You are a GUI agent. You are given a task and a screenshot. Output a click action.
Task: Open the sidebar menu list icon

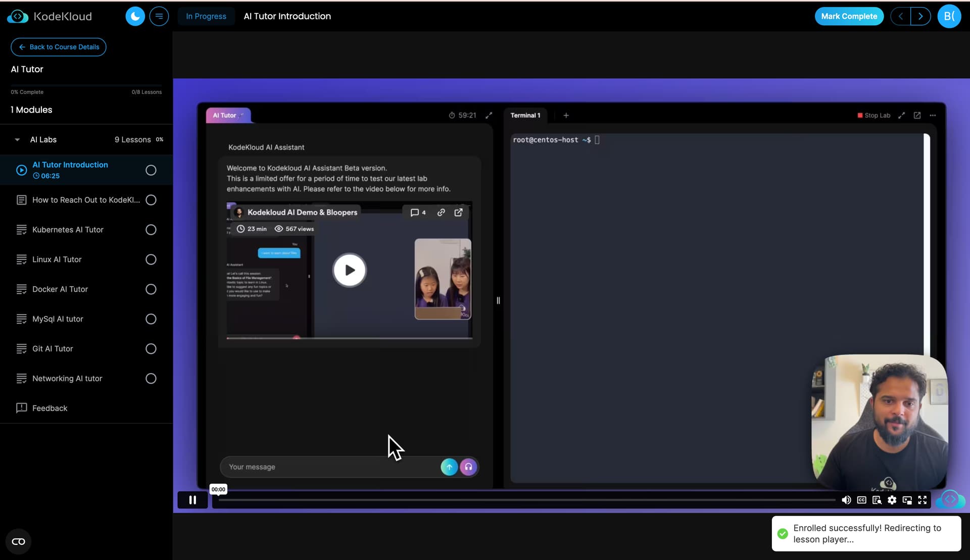159,16
